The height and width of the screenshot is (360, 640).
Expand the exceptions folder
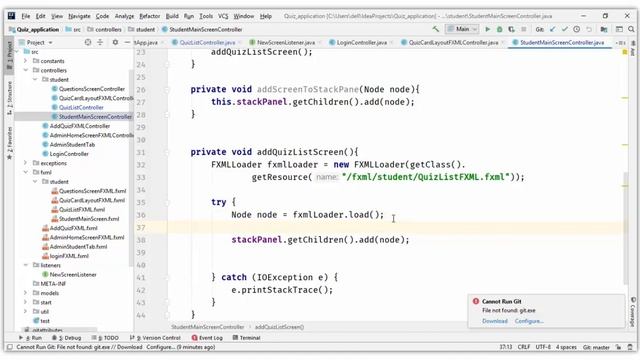(x=25, y=163)
